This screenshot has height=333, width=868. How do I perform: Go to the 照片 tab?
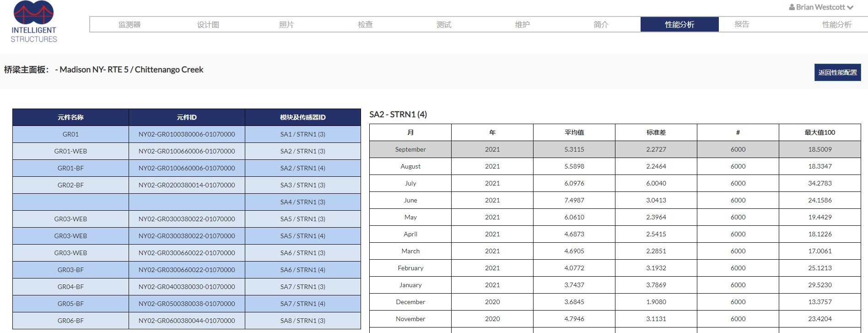tap(286, 25)
